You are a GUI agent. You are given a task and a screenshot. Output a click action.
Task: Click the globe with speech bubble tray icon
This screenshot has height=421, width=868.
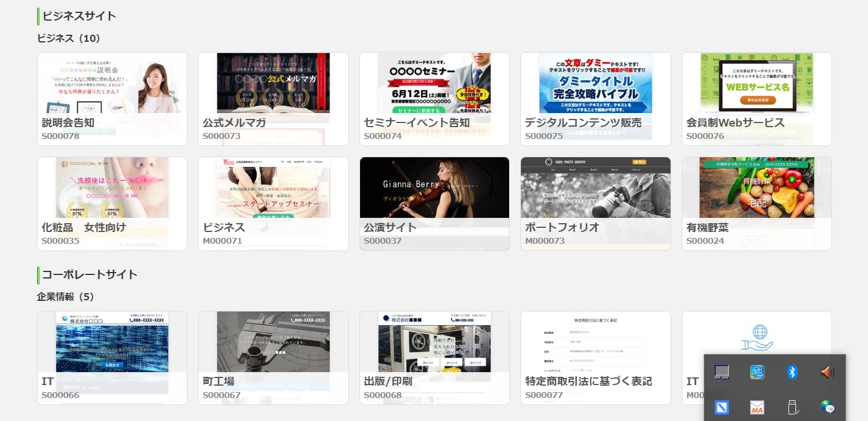click(x=828, y=407)
